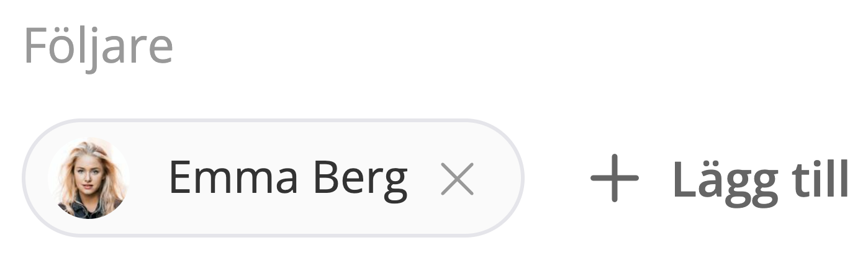Screen dimensions: 868x258
Task: Open Emma Berg's profile avatar
Action: click(x=89, y=178)
